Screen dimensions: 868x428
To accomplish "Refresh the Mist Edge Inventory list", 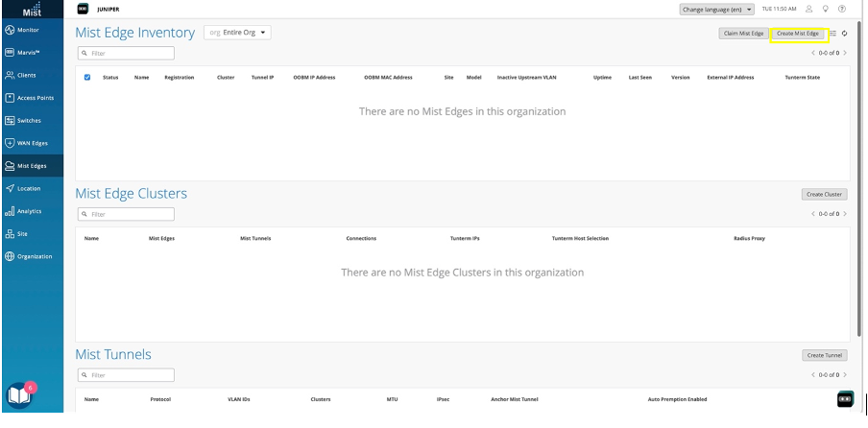I will click(845, 34).
